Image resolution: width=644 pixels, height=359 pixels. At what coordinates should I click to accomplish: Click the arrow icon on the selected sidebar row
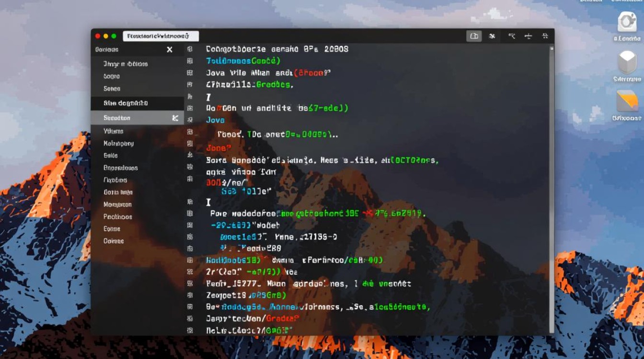pyautogui.click(x=175, y=118)
